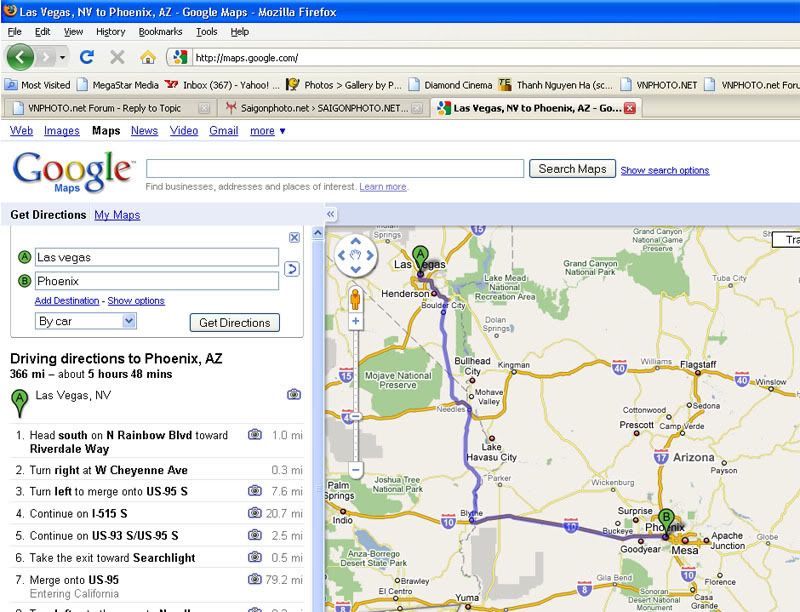The width and height of the screenshot is (800, 612).
Task: Open the My Maps tab link
Action: pyautogui.click(x=117, y=215)
